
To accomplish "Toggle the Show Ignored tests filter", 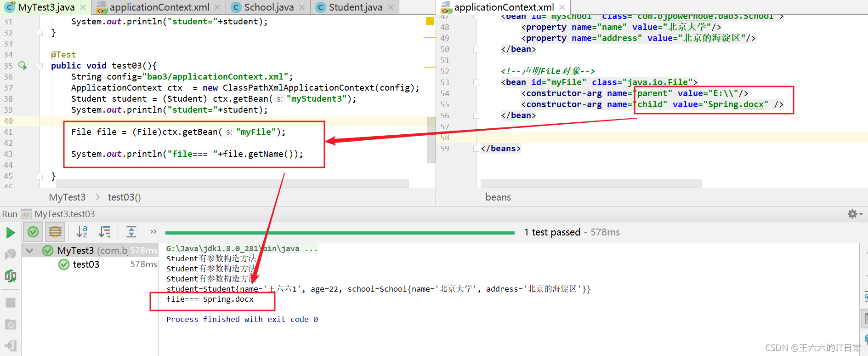I will [x=55, y=232].
